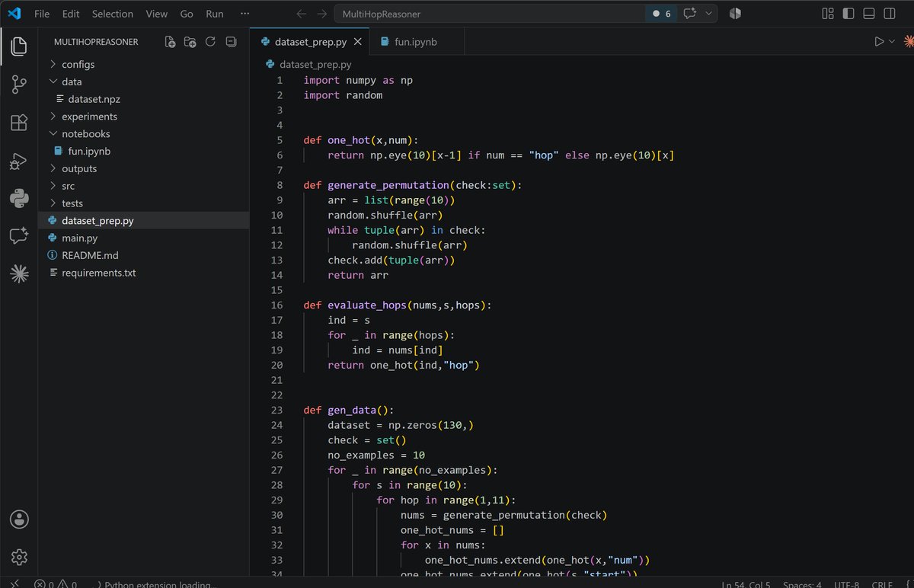Viewport: 914px width, 588px height.
Task: Open the Run menu
Action: pyautogui.click(x=215, y=14)
